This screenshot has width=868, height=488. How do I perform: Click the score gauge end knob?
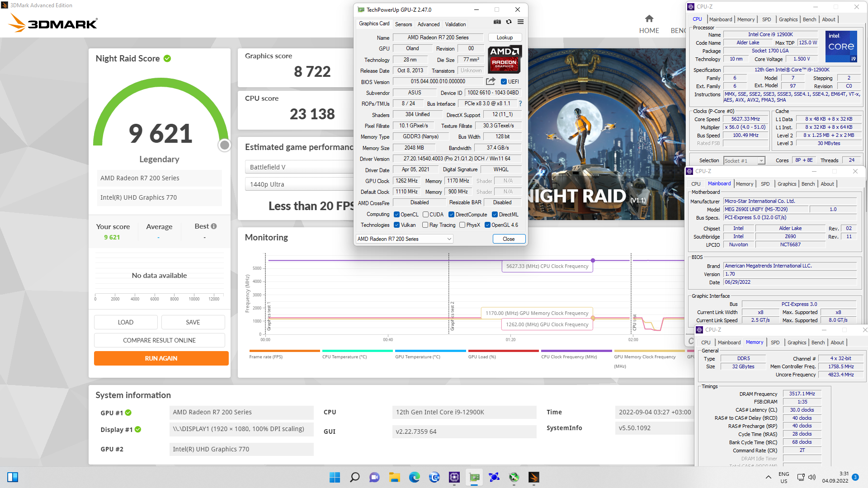[x=224, y=145]
